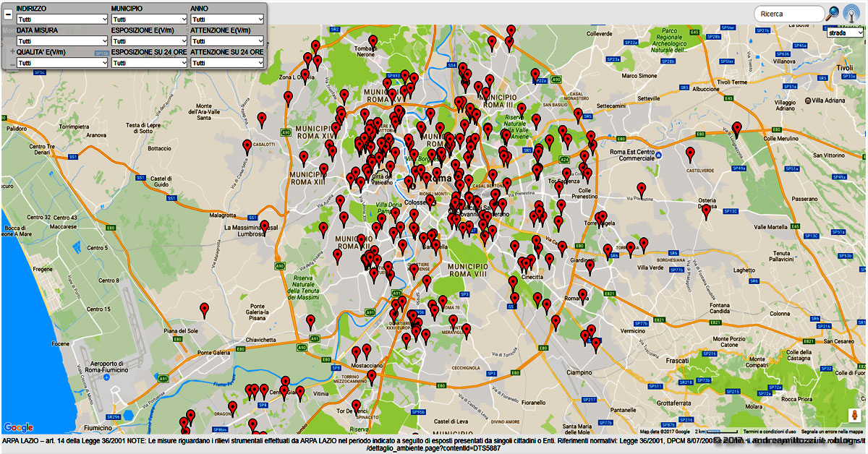This screenshot has width=868, height=454.
Task: Select the red marker near Castelverde
Action: coord(690,153)
